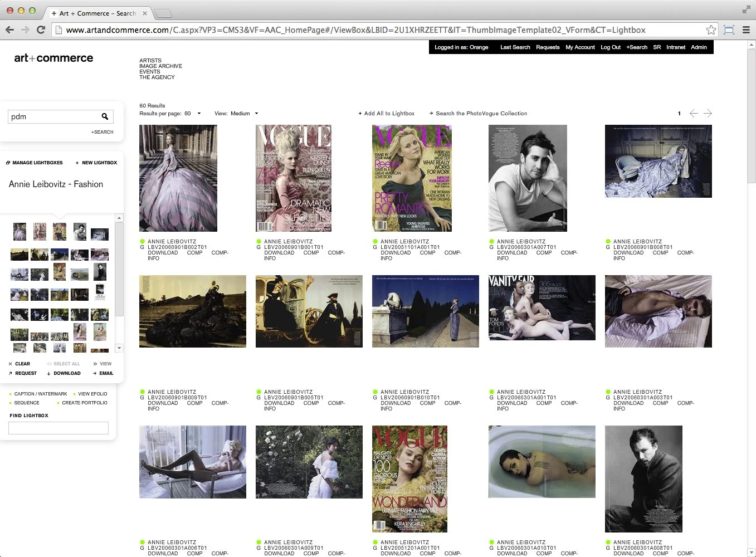
Task: Toggle green status dot for LBV20060901B001T01
Action: point(258,241)
